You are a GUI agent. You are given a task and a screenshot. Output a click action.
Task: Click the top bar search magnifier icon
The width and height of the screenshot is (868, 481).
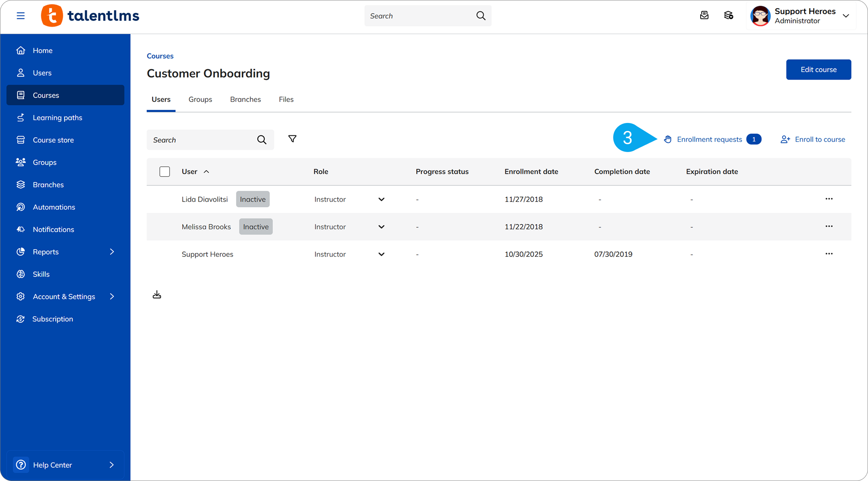(481, 16)
